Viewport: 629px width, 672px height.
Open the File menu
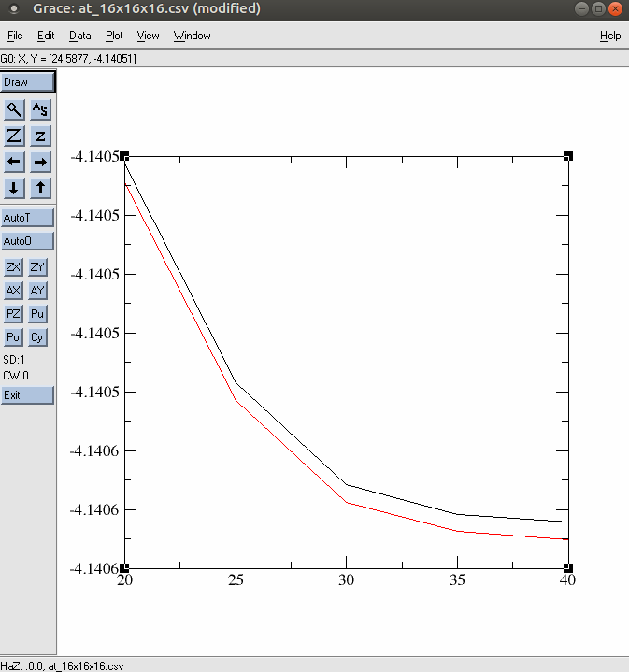click(15, 36)
